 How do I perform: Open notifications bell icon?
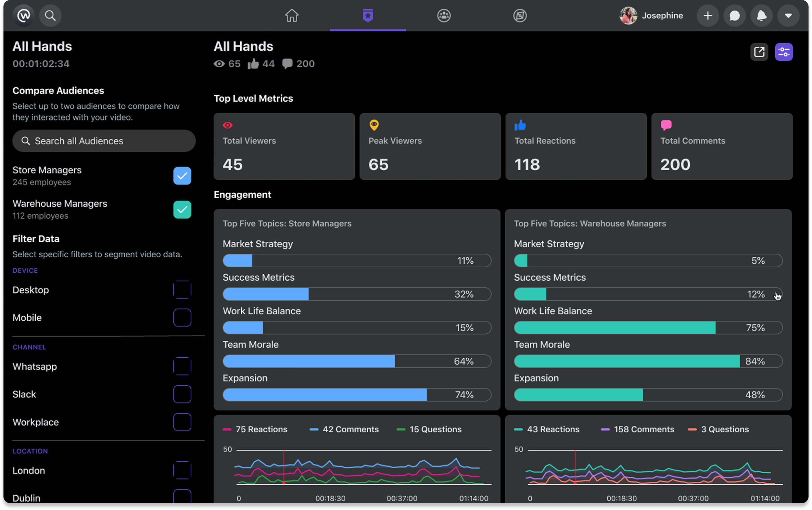[761, 16]
